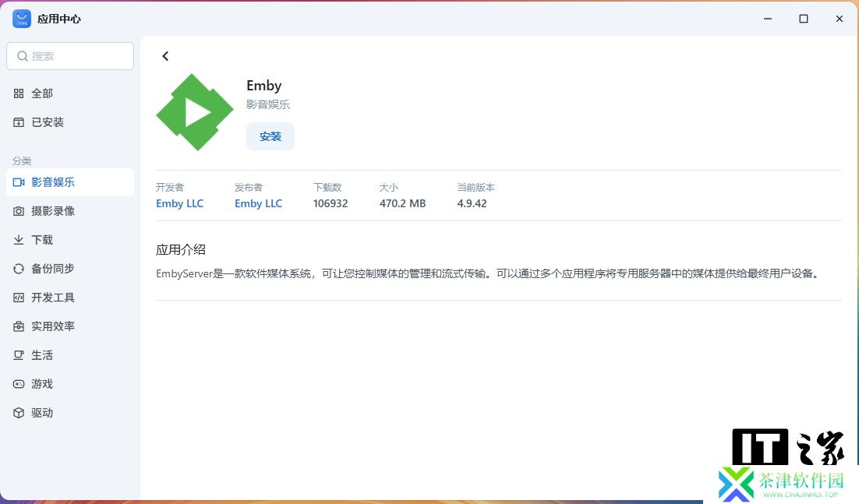This screenshot has height=504, width=859.
Task: Click the 分类 section header
Action: point(22,161)
